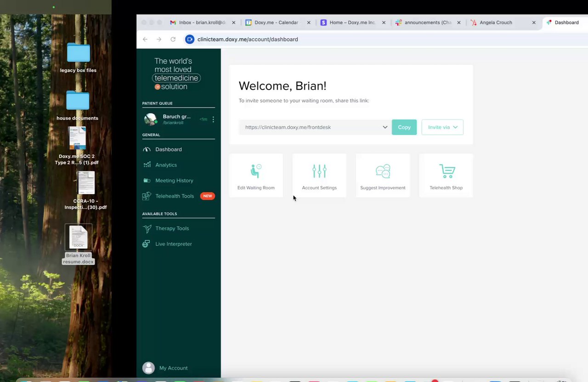Click the doxy.me tagline logo in sidebar

(x=176, y=74)
